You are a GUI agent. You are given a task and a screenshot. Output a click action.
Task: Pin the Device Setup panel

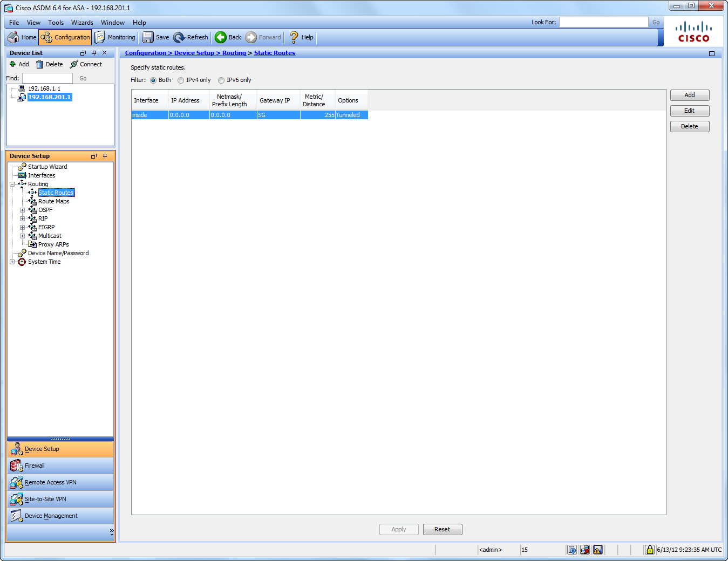pyautogui.click(x=105, y=156)
